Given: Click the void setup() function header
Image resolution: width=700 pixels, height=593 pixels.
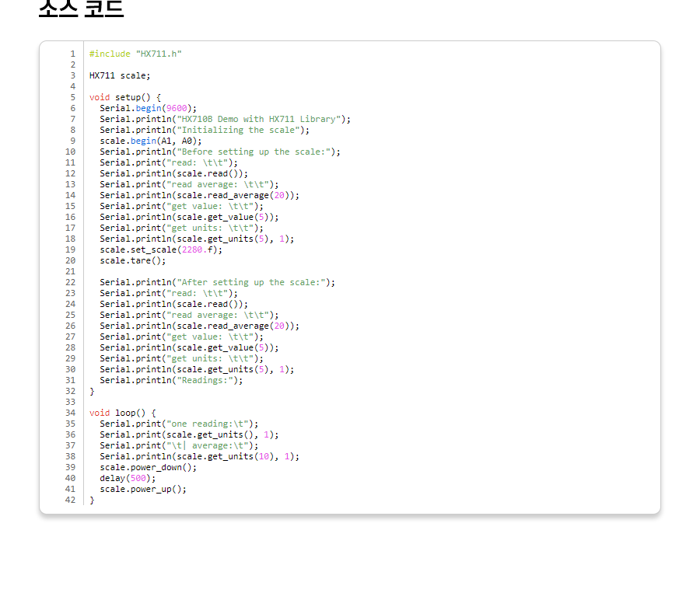Looking at the screenshot, I should tap(124, 97).
